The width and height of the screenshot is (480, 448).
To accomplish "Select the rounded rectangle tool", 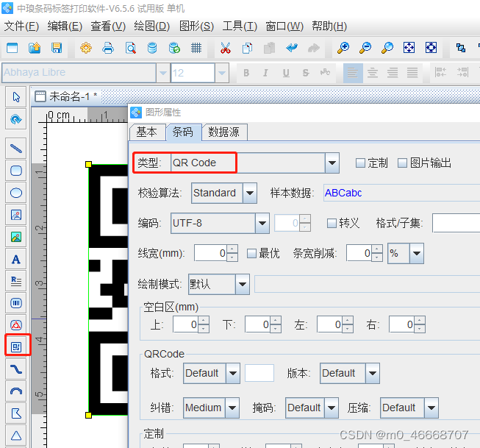I will click(x=16, y=171).
